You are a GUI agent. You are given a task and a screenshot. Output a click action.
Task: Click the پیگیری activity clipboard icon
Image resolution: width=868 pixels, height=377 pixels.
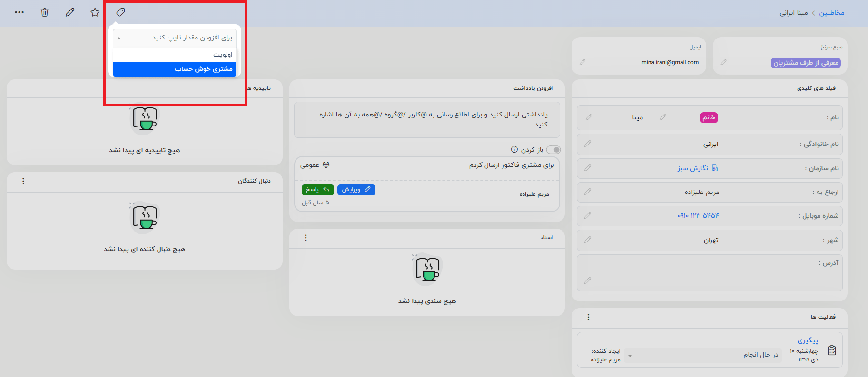pos(832,350)
